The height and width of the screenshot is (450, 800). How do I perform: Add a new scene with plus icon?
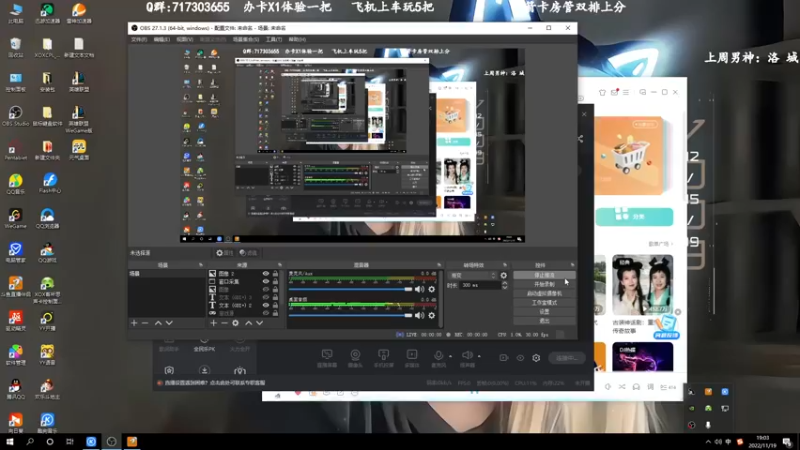tap(134, 323)
